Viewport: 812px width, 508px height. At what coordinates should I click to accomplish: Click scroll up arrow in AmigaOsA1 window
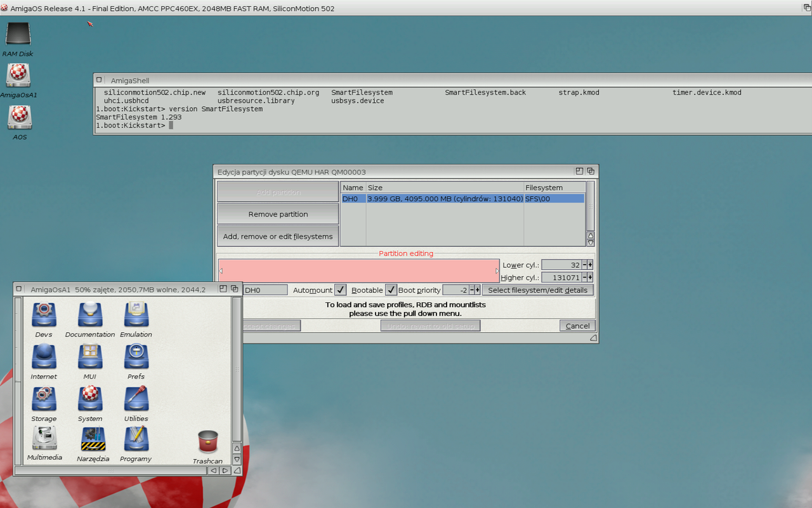click(x=237, y=448)
